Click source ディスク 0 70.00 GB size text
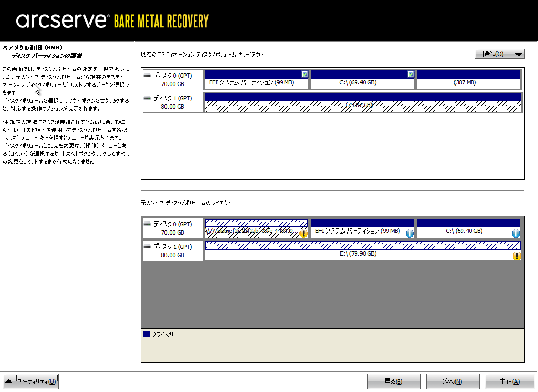The height and width of the screenshot is (392, 538). click(172, 232)
